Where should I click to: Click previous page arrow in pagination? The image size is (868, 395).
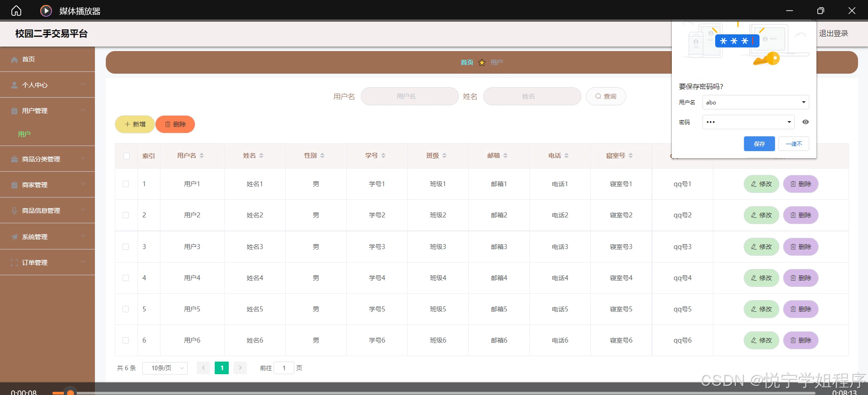pos(203,368)
